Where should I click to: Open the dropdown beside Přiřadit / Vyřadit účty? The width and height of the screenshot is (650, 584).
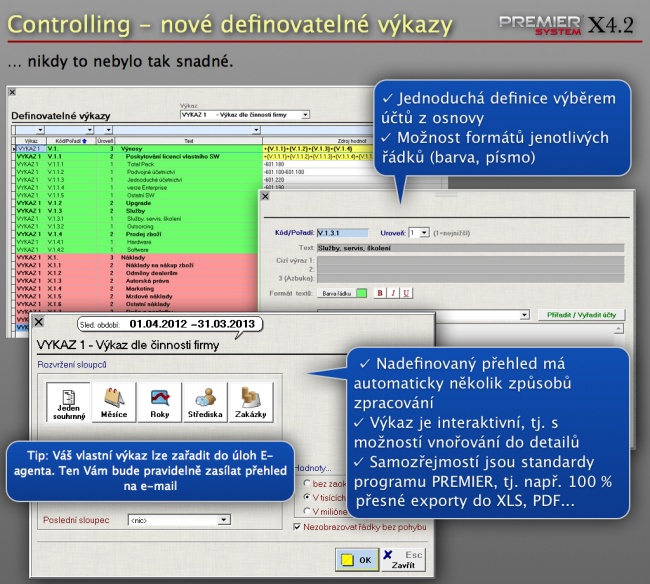(x=524, y=315)
